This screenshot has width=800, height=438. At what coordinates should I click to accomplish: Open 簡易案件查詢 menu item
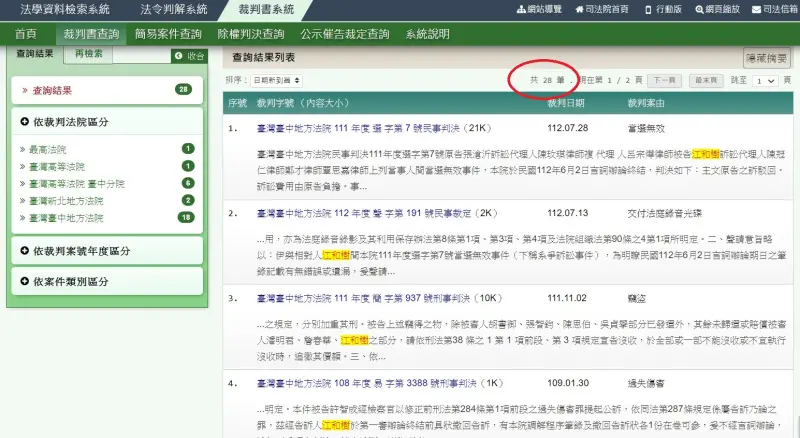[168, 34]
